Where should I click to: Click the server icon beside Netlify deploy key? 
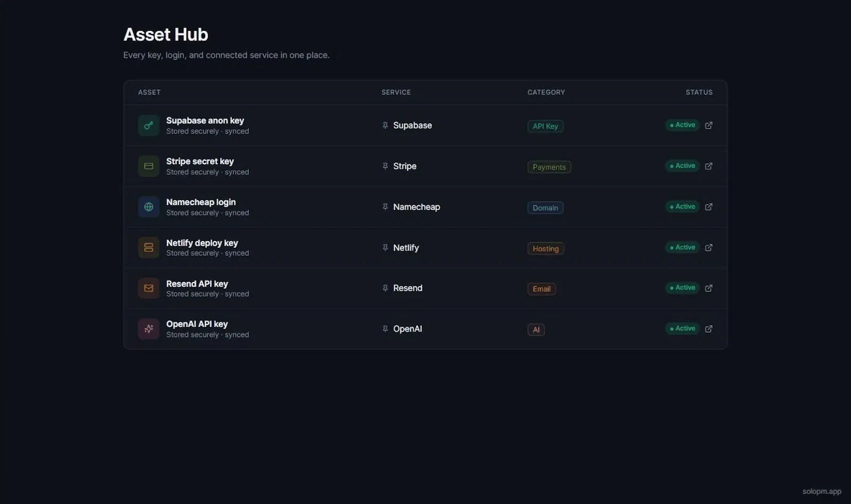point(148,248)
